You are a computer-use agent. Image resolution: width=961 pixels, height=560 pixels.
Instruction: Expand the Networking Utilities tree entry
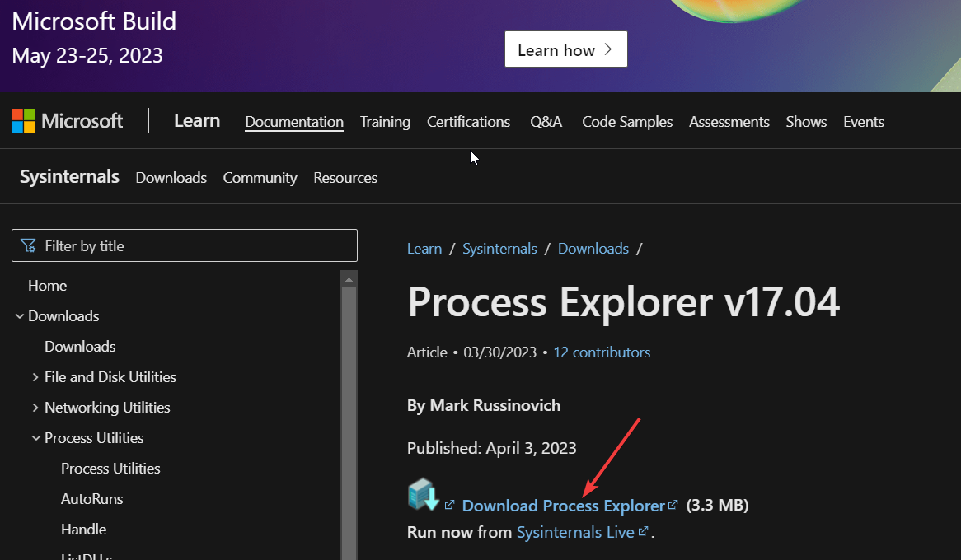[35, 407]
